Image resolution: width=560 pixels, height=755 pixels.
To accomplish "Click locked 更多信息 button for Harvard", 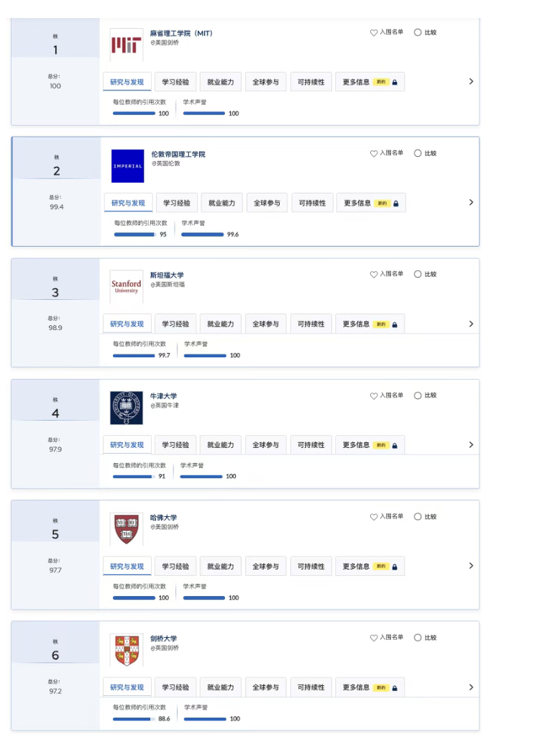I will click(x=369, y=567).
